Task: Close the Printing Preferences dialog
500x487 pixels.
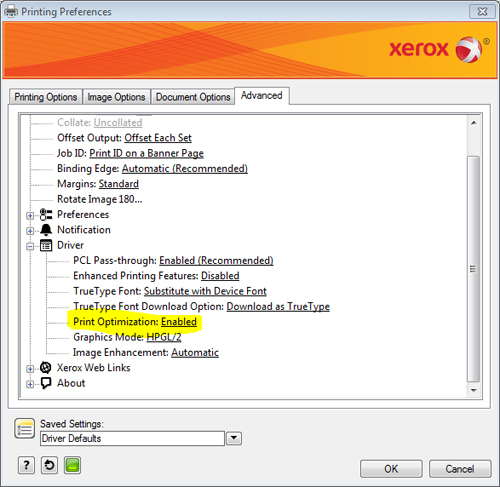Action: [x=482, y=12]
